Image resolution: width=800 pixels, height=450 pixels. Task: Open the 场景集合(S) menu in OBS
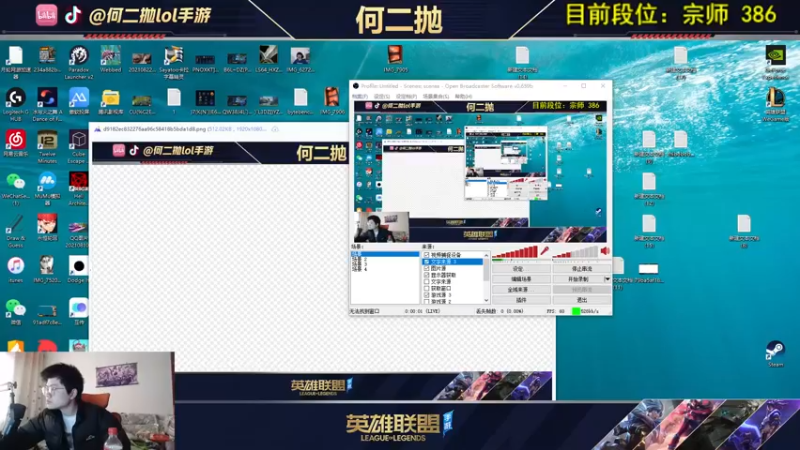[436, 96]
